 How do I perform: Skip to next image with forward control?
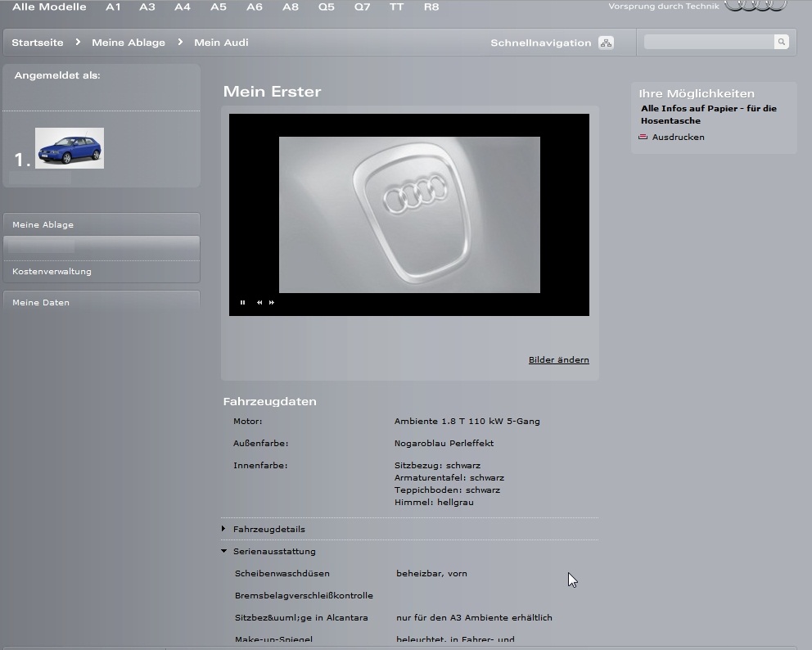(x=272, y=302)
